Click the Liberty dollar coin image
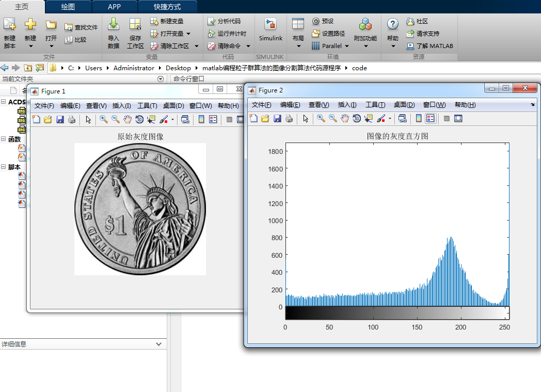This screenshot has height=392, width=541. pyautogui.click(x=140, y=209)
